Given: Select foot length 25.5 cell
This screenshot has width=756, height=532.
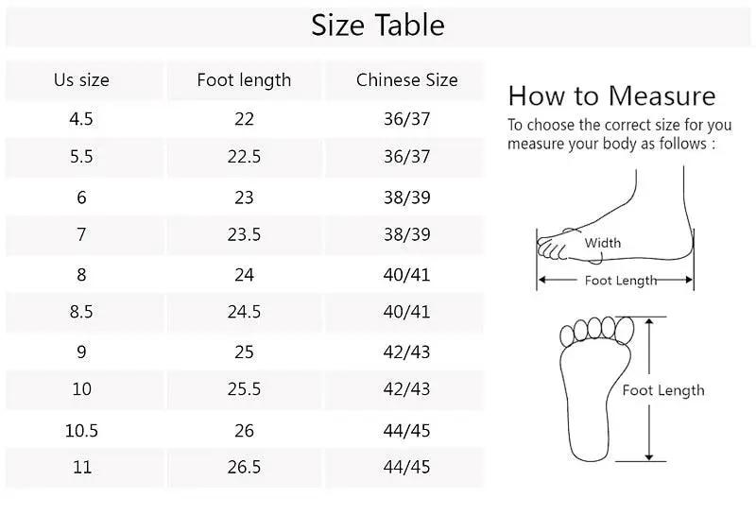Looking at the screenshot, I should click(x=244, y=388).
